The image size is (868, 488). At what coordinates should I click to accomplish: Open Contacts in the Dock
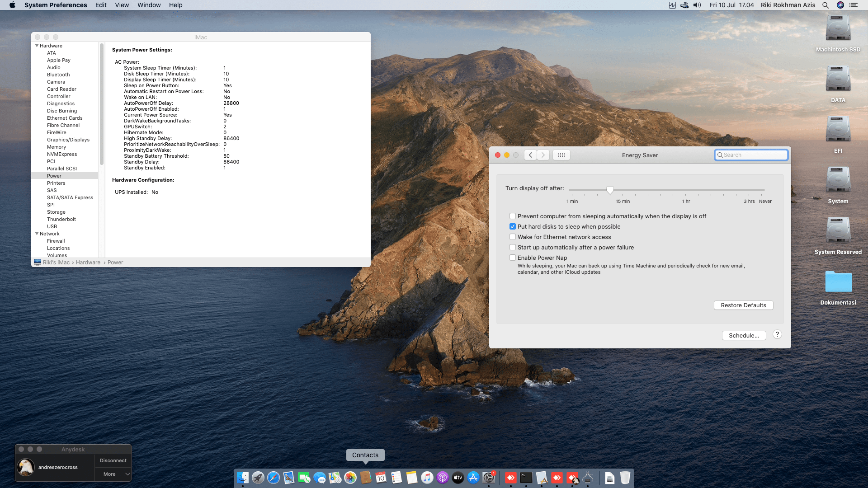366,478
